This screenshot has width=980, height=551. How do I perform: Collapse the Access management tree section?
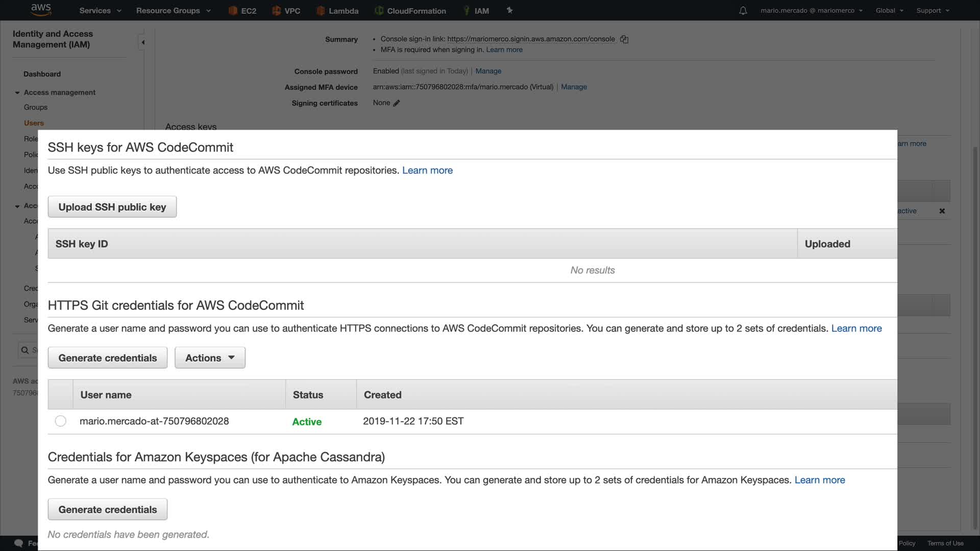[17, 93]
